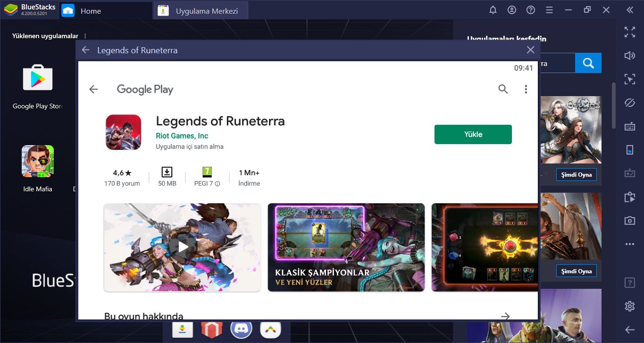Viewport: 644px width, 343px height.
Task: Click the Legends of Runeterra app icon
Action: 123,132
